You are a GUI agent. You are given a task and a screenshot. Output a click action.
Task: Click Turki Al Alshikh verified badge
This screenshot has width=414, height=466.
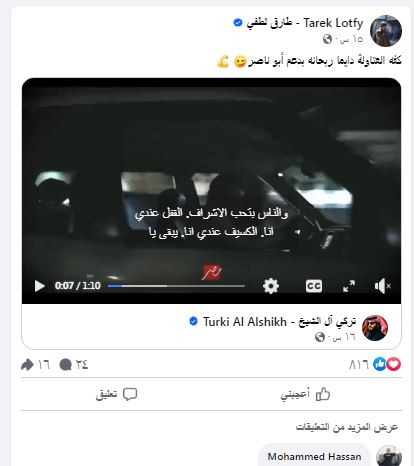[x=193, y=321]
